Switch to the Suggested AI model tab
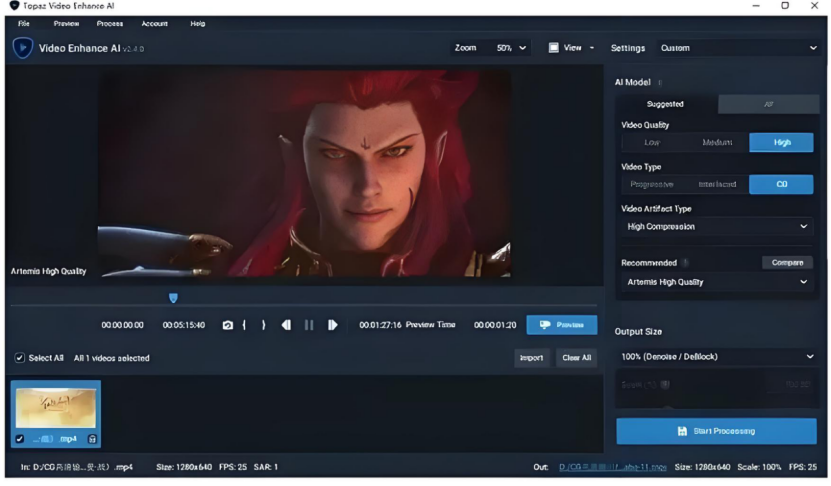The image size is (831, 486). coord(666,104)
